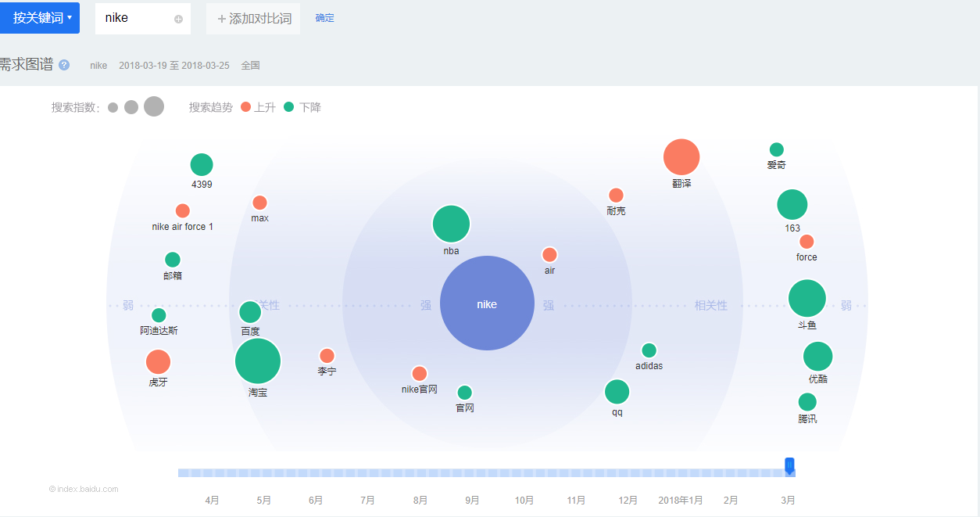
Task: Click the green 斗鱼 bubble
Action: click(807, 298)
